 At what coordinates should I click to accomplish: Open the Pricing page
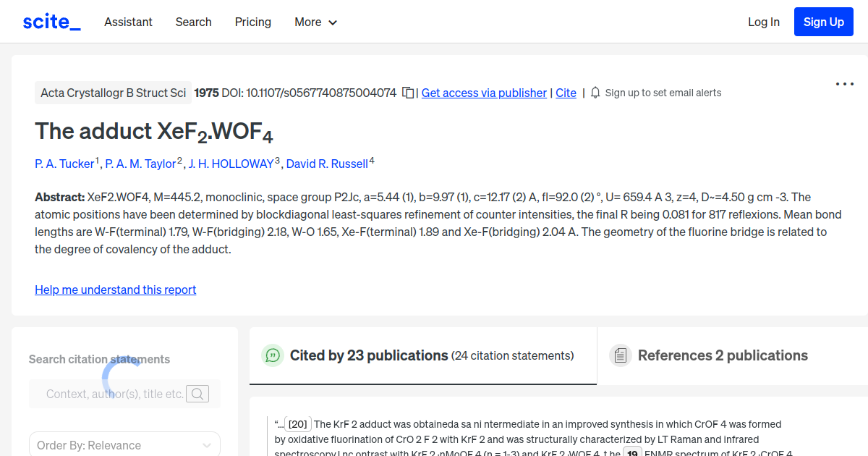coord(252,22)
